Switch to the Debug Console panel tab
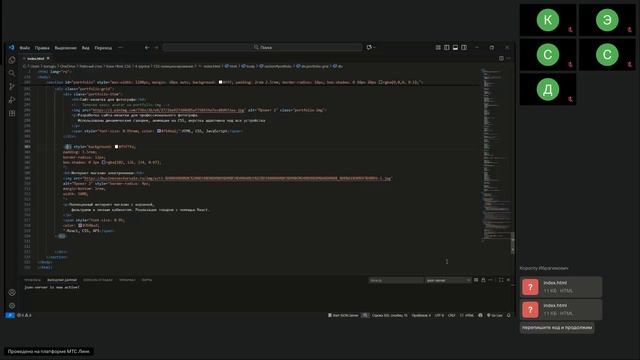 pos(98,280)
